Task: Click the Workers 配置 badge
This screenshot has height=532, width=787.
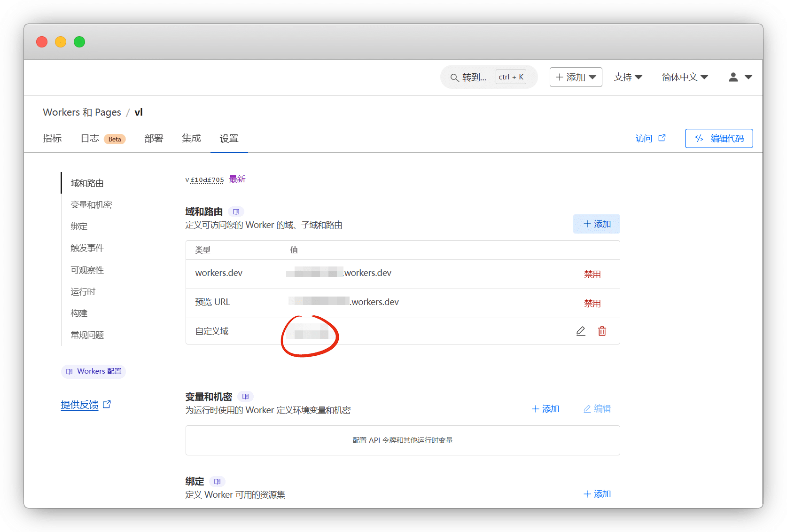Action: pyautogui.click(x=94, y=371)
